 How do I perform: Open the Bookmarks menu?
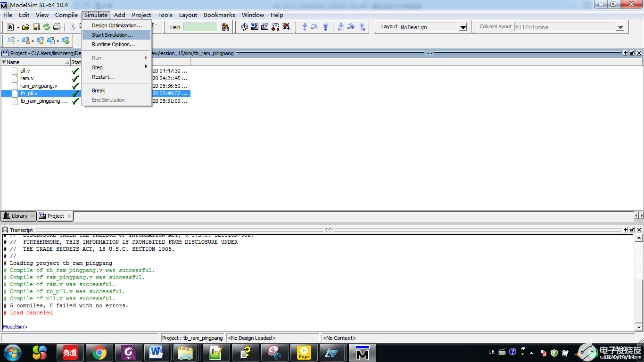pos(220,15)
